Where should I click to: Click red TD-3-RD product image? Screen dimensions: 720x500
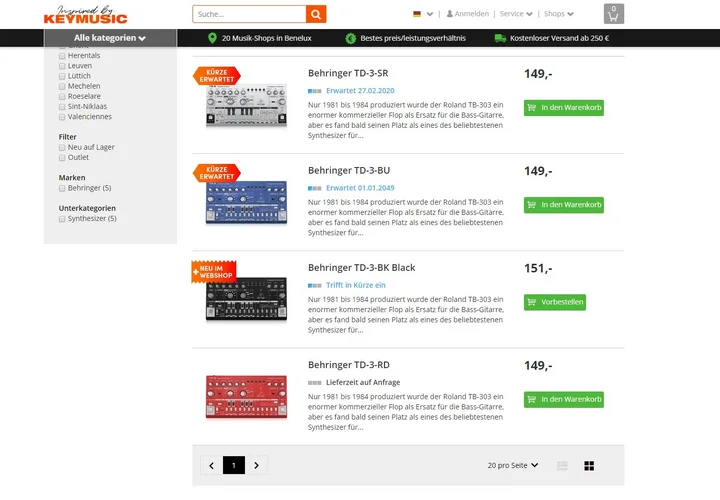click(246, 397)
